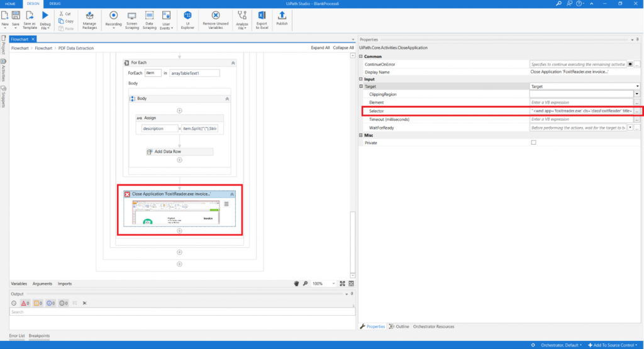This screenshot has width=644, height=349.
Task: Open UI Explorer
Action: pos(187,19)
